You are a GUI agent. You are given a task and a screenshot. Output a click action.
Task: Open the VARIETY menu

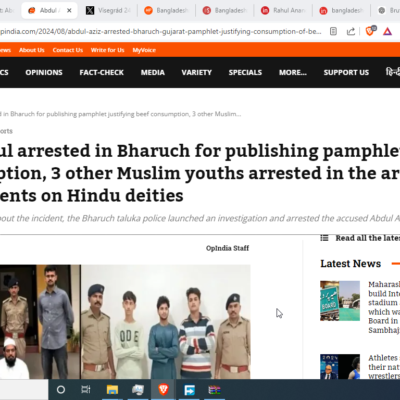(x=197, y=72)
